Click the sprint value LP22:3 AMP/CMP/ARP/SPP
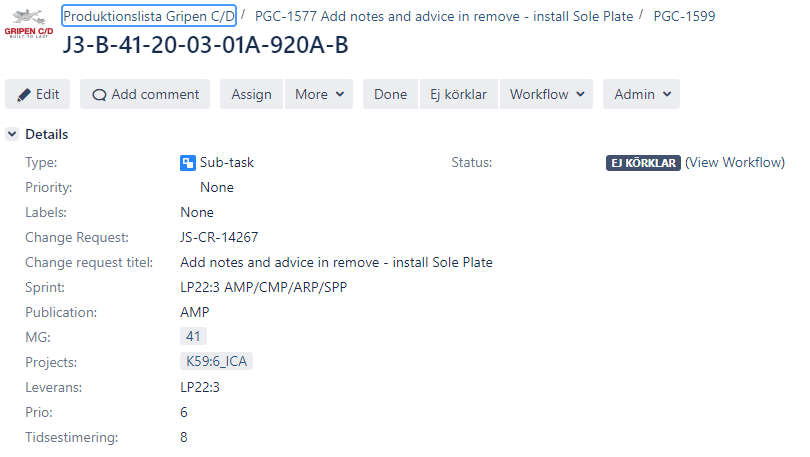The height and width of the screenshot is (457, 810). (263, 288)
